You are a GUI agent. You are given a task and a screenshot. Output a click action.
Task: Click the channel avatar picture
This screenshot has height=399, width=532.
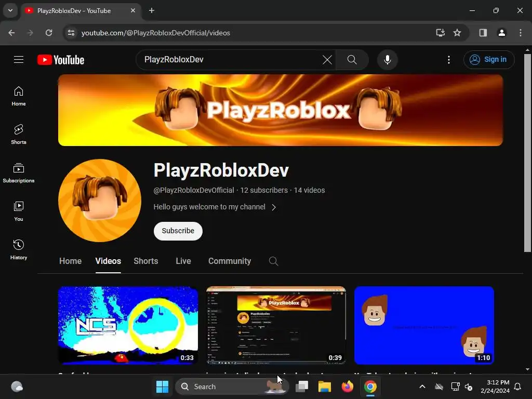[100, 201]
